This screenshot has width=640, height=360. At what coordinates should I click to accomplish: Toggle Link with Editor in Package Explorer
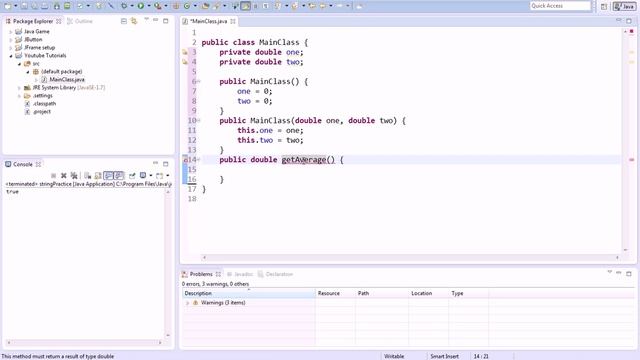(134, 21)
